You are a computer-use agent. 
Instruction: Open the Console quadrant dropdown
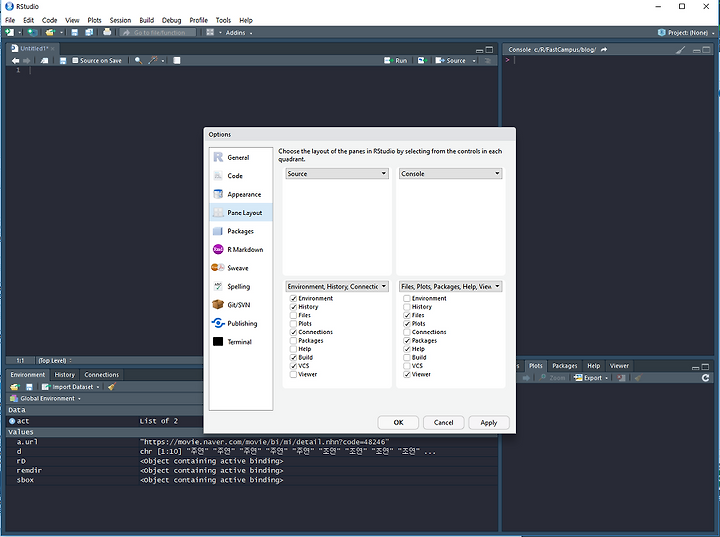[x=450, y=174]
